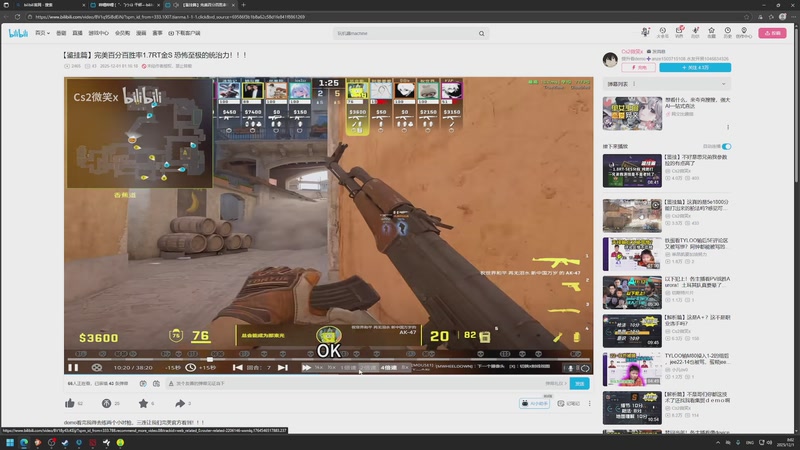Open the fourth recommended thumbnail, showing four streamers

[632, 292]
